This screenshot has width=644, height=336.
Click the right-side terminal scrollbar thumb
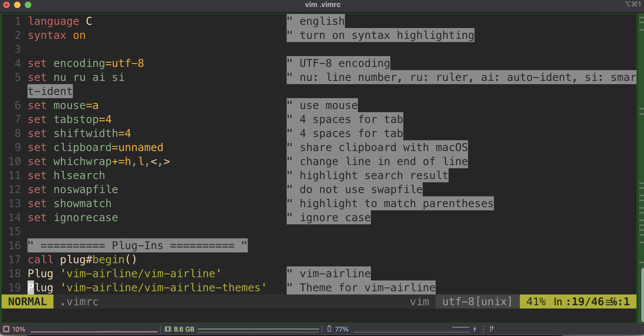642,295
